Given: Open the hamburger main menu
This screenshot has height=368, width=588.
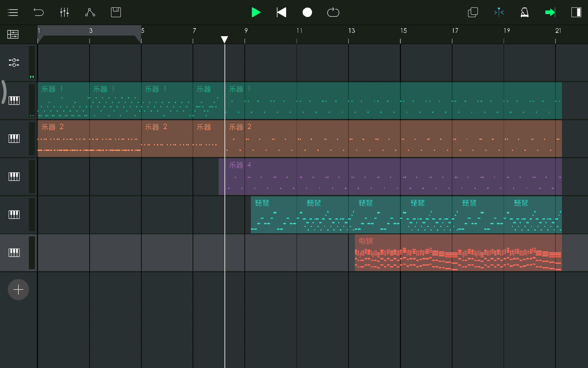Looking at the screenshot, I should 13,13.
